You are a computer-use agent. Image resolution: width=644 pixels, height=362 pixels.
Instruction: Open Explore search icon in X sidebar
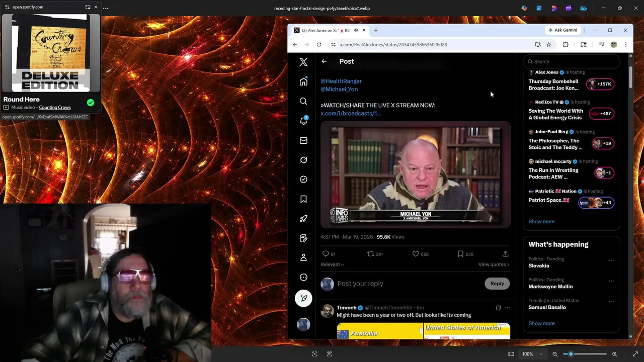coord(303,101)
